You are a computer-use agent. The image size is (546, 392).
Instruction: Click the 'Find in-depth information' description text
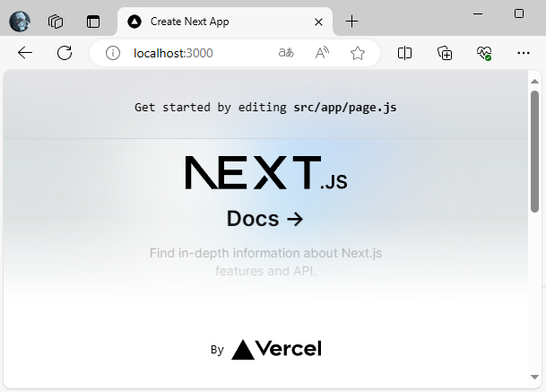(265, 262)
